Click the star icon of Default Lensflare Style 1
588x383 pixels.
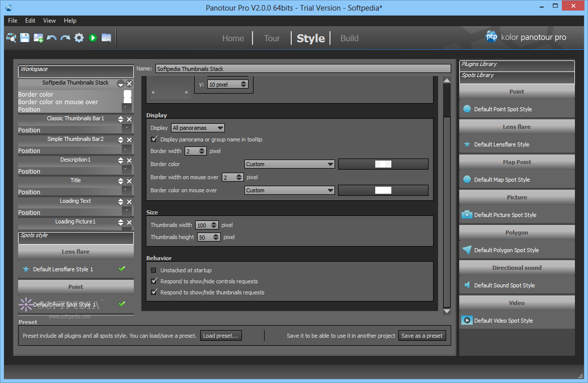click(26, 269)
